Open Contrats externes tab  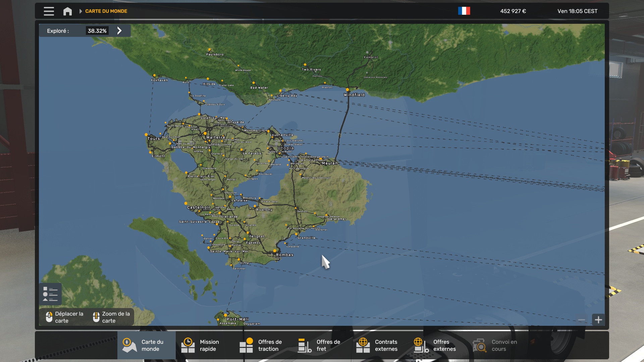(x=380, y=345)
